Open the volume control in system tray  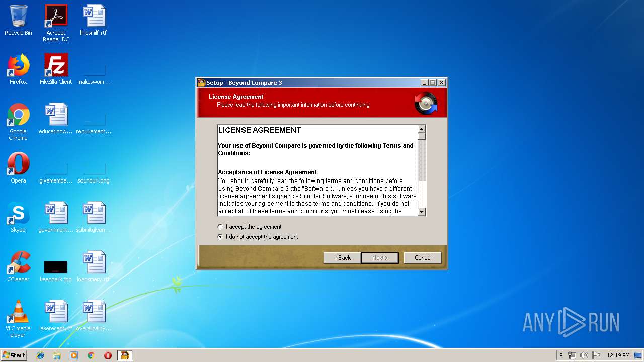click(584, 355)
